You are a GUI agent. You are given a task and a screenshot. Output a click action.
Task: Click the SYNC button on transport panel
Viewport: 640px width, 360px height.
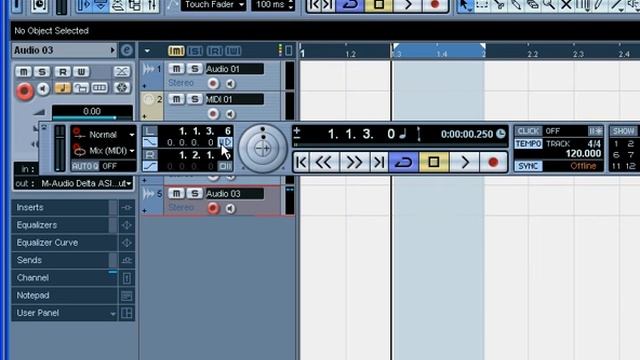[x=528, y=166]
